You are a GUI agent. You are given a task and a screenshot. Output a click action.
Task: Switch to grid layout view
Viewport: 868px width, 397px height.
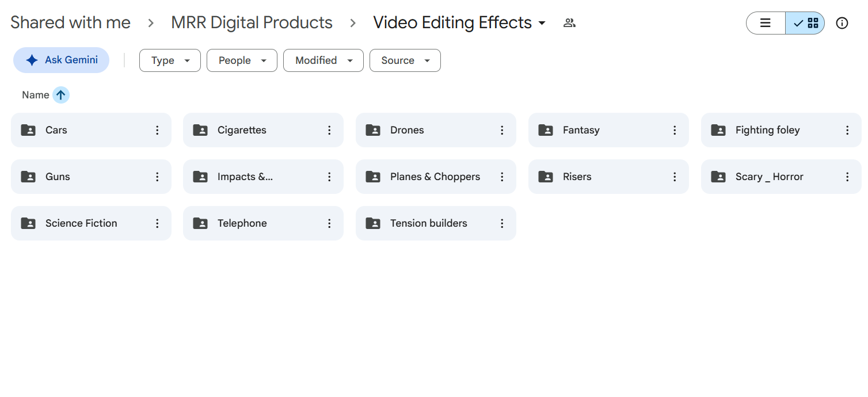[805, 23]
